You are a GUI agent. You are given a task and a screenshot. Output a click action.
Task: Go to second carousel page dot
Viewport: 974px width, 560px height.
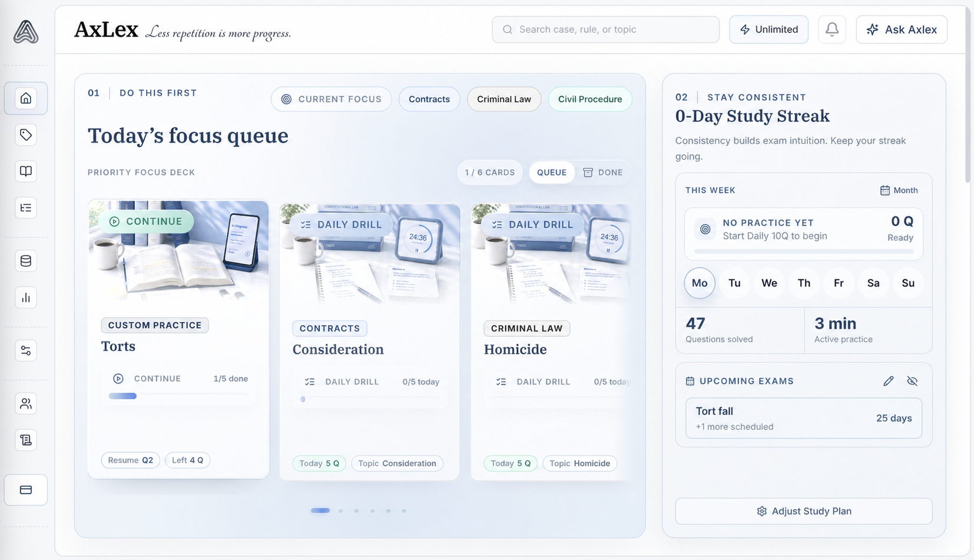click(341, 511)
